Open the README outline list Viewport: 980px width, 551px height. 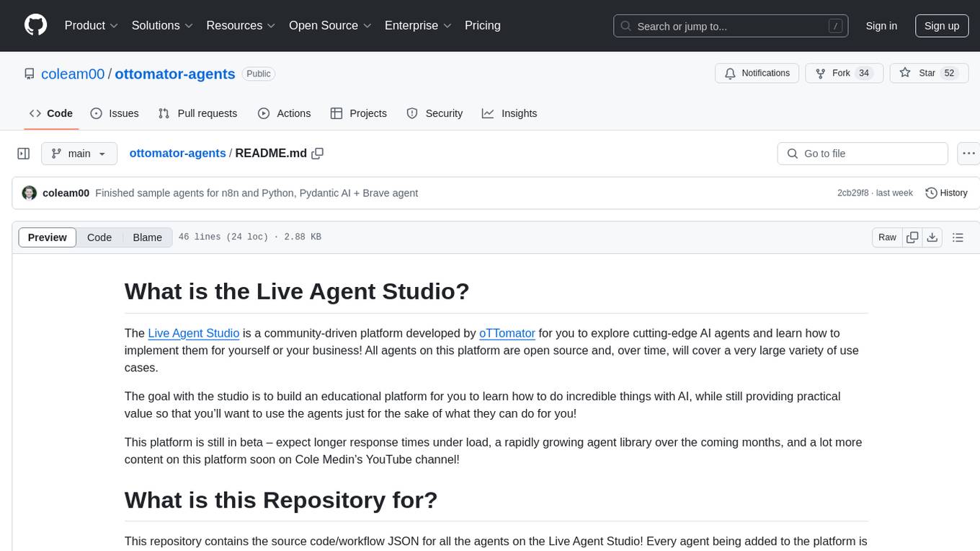coord(958,237)
